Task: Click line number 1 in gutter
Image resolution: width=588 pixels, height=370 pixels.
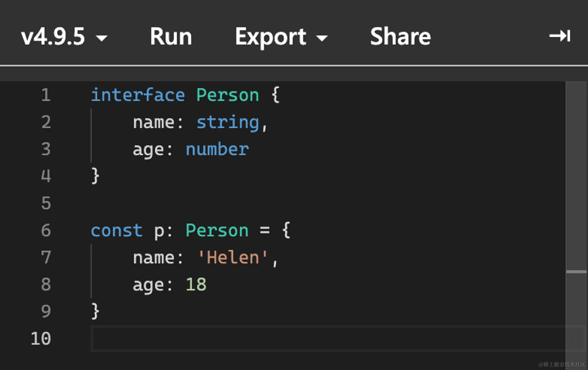Action: [46, 95]
